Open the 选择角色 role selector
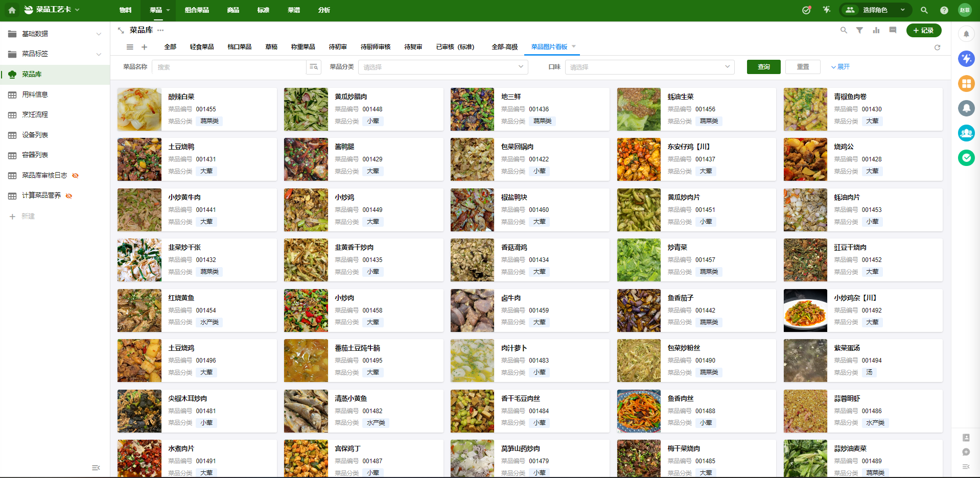980x478 pixels. [875, 10]
